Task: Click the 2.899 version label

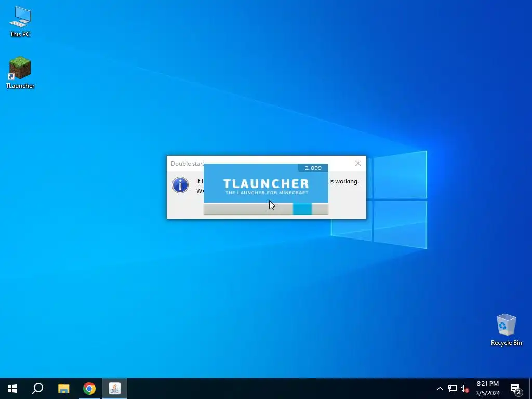Action: 313,168
